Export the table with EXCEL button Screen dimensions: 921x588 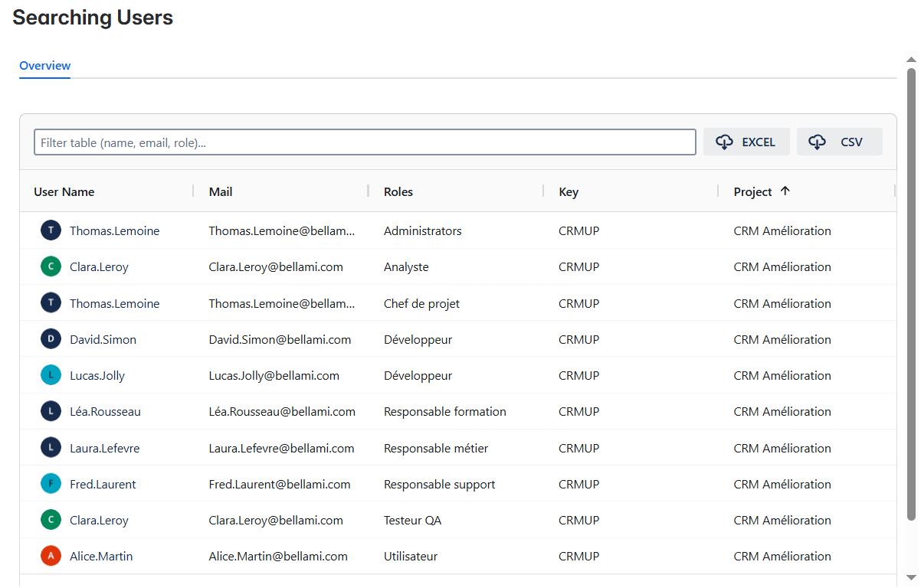(746, 142)
